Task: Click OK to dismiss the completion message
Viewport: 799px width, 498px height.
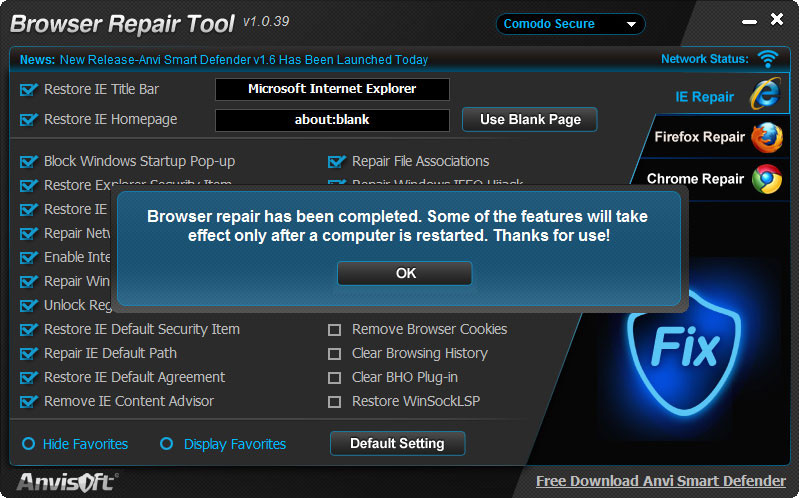Action: (x=405, y=273)
